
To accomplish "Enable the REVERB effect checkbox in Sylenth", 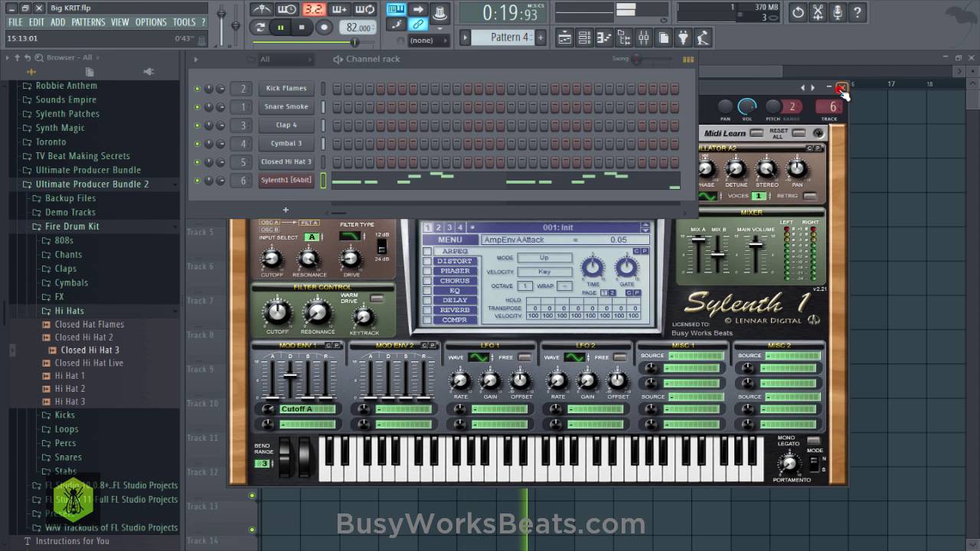I will point(427,310).
